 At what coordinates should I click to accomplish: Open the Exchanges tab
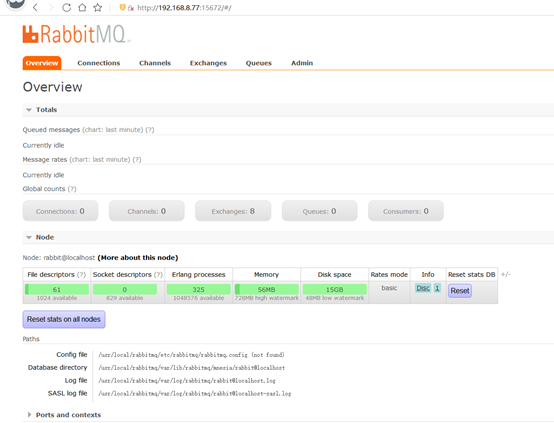pyautogui.click(x=208, y=63)
